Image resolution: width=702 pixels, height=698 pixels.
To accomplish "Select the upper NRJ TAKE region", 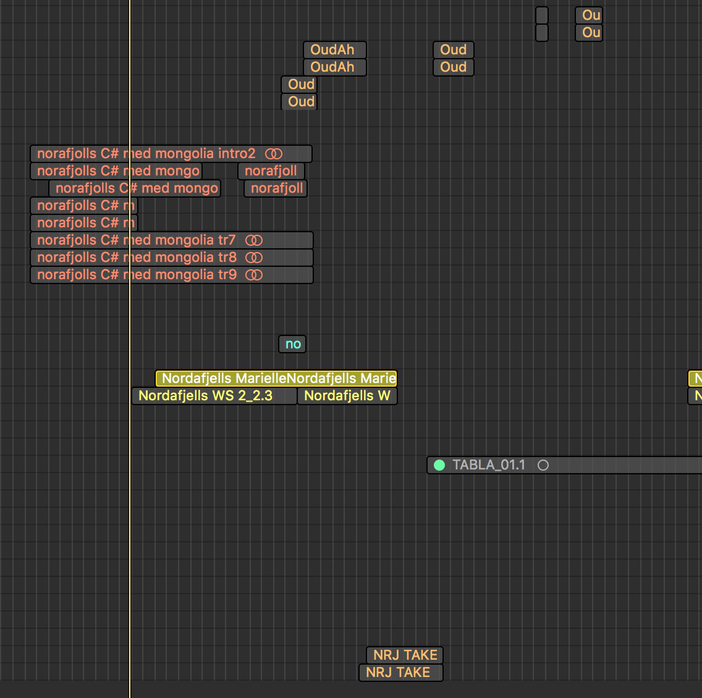I will [x=404, y=655].
